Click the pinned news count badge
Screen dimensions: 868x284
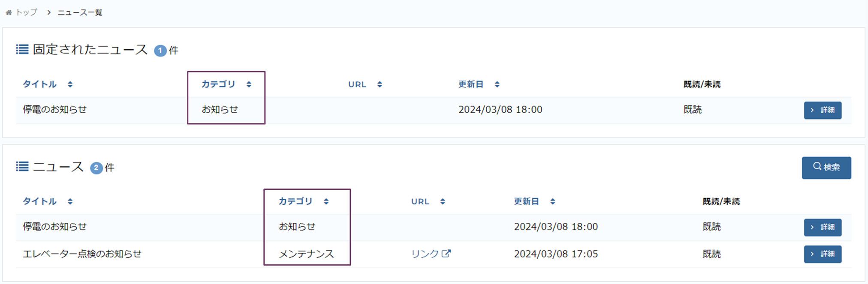[160, 51]
